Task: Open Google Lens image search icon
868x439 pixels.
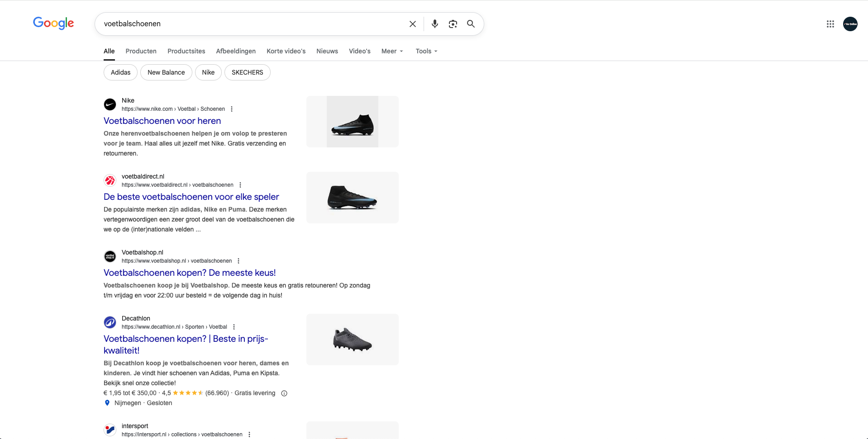Action: pyautogui.click(x=453, y=24)
